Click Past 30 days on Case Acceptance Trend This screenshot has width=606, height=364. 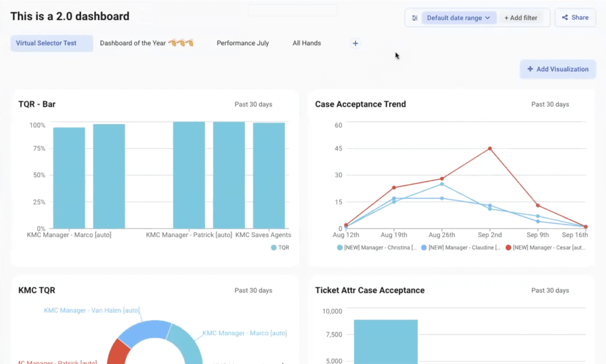click(x=550, y=104)
